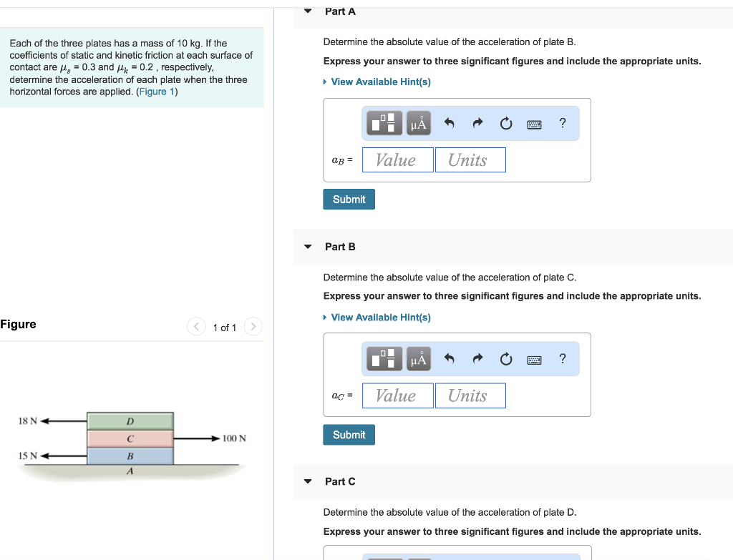Open the template palette icon in Part B
The height and width of the screenshot is (560, 733).
(x=384, y=358)
